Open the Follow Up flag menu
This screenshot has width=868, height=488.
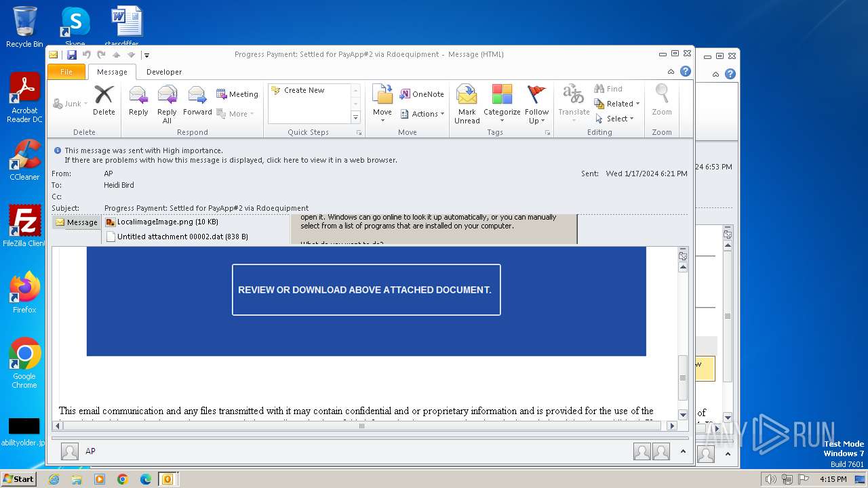click(536, 104)
